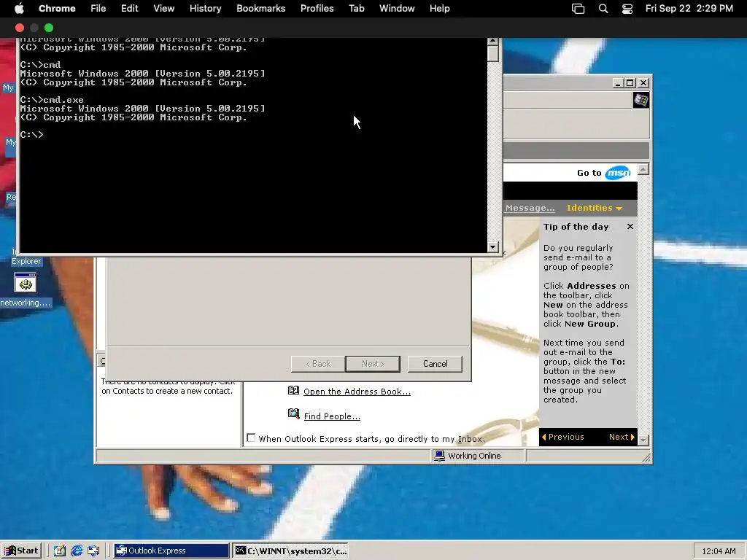Open the Windows Start menu
747x560 pixels.
pyautogui.click(x=21, y=551)
